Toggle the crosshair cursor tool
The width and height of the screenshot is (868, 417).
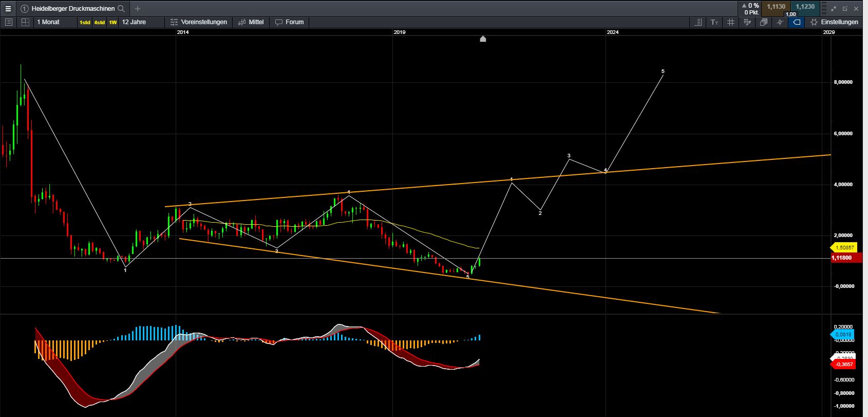(x=780, y=22)
